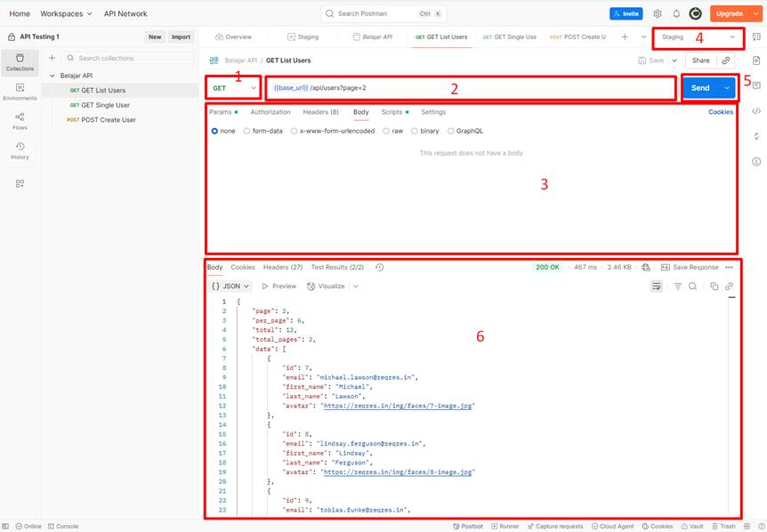This screenshot has width=767, height=532.
Task: Click the Send button
Action: coord(700,88)
